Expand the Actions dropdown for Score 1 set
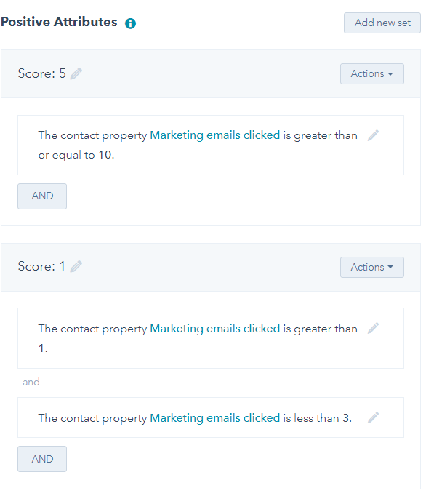Viewport: 426px width, 504px height. pyautogui.click(x=372, y=267)
